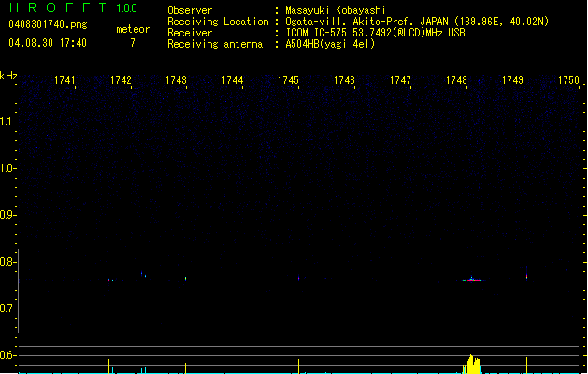Screen dimensions: 588x374
Task: Click the 1745 time axis label
Action: [x=288, y=80]
